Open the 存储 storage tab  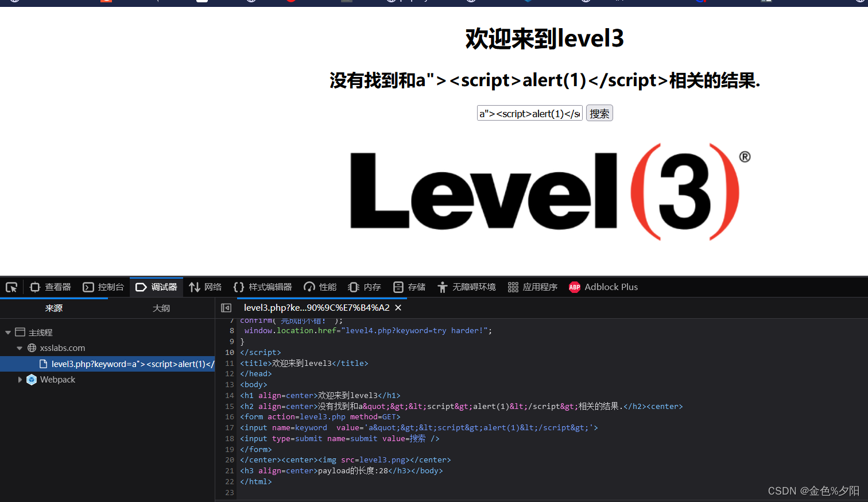pyautogui.click(x=409, y=287)
